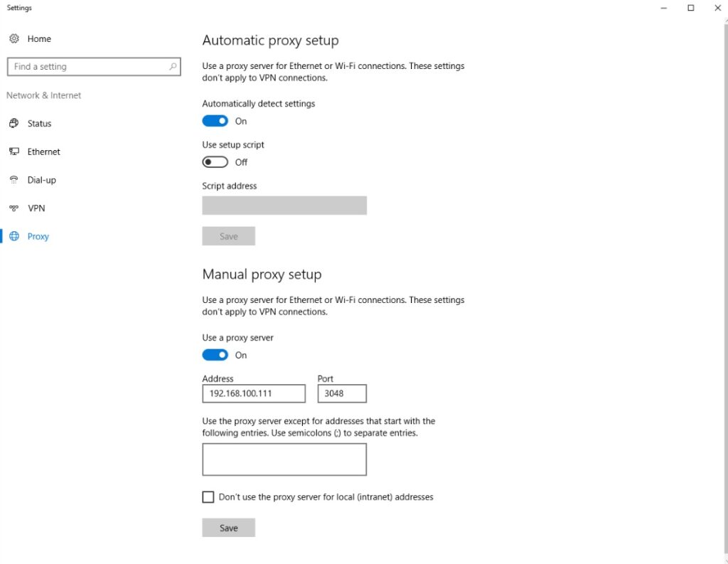728x564 pixels.
Task: Enable the Use setup script toggle
Action: coord(215,162)
